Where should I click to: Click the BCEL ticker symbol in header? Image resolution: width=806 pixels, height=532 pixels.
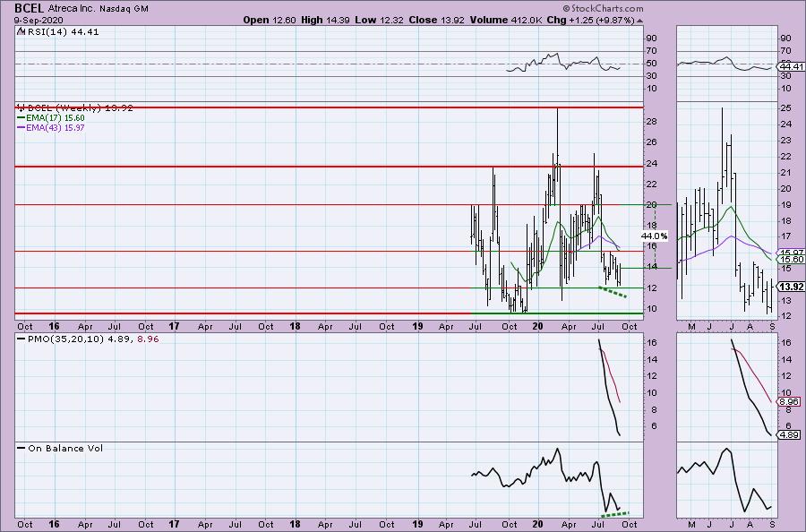(x=30, y=8)
